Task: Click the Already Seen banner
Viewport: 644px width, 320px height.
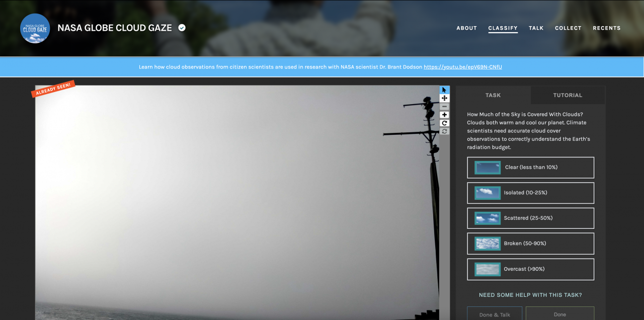Action: [x=53, y=89]
